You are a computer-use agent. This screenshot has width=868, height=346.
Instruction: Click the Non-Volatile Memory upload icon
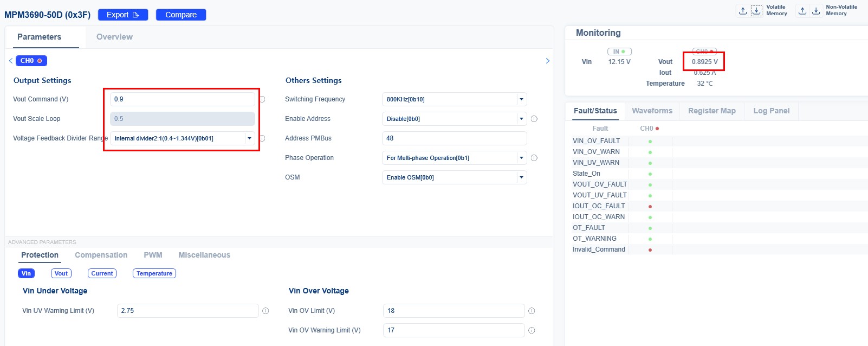pos(802,11)
